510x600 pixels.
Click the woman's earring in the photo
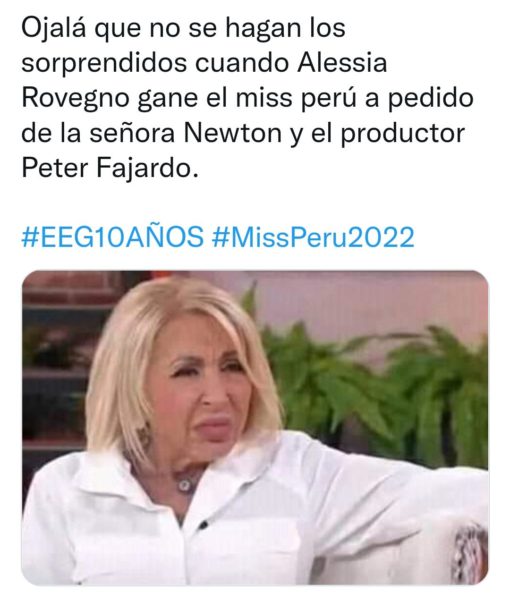click(x=144, y=436)
